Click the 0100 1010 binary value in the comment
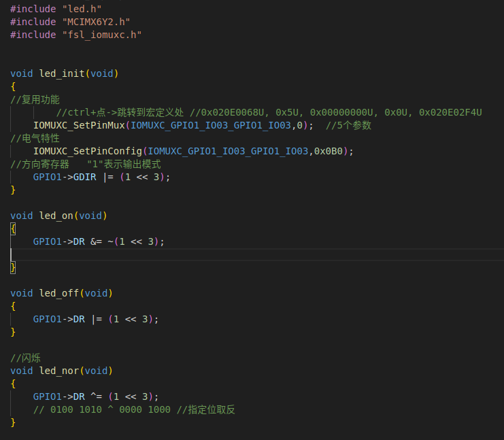This screenshot has width=504, height=440. 76,409
